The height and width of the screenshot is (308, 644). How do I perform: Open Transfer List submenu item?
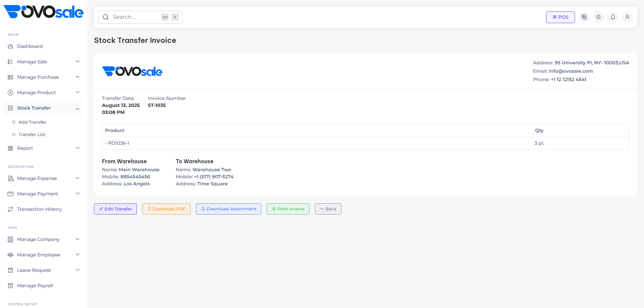(32, 135)
